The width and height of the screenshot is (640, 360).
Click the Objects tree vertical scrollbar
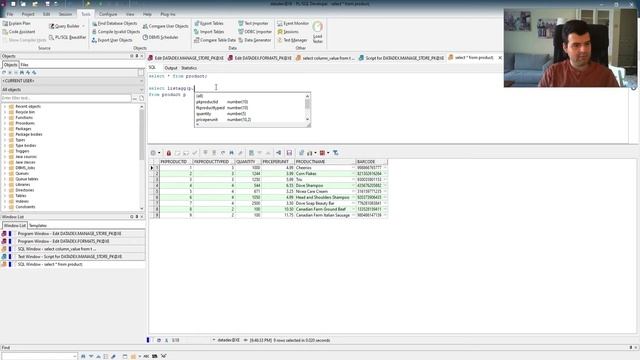pyautogui.click(x=142, y=157)
